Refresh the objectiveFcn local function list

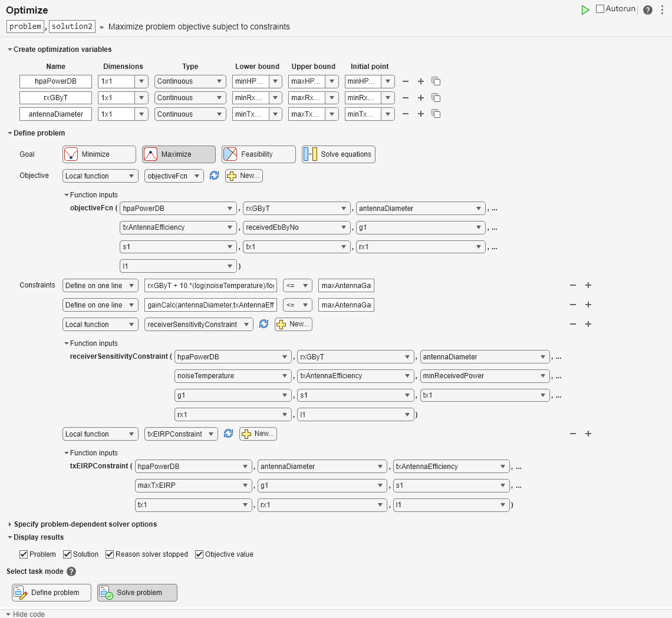coord(215,176)
